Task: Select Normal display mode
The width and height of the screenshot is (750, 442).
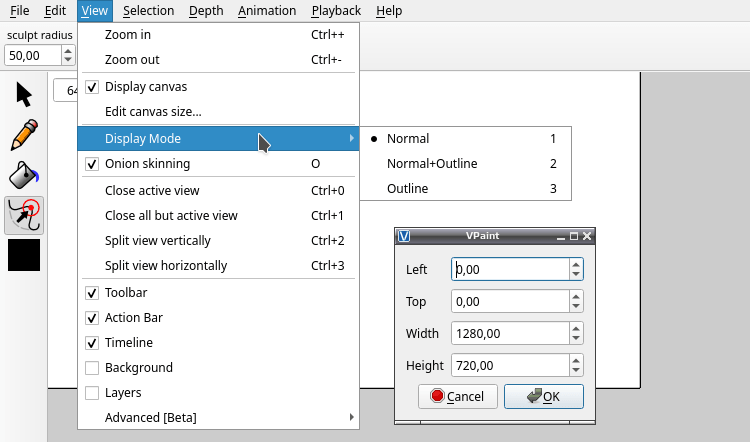Action: pos(465,139)
